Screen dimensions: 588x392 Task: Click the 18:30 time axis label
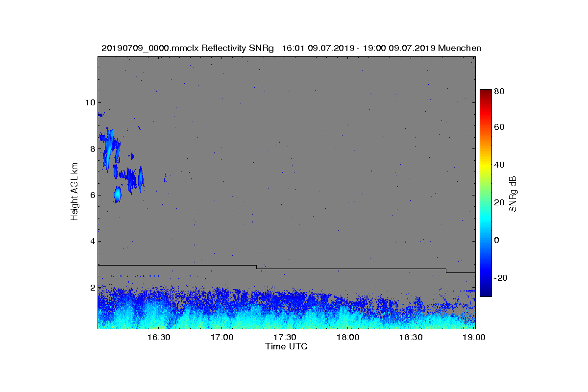[412, 337]
